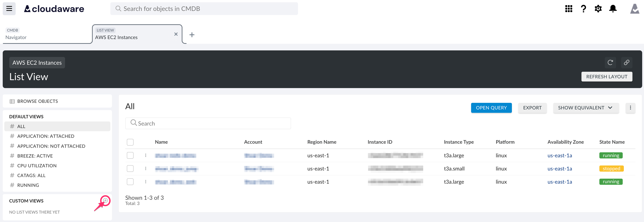Open the help question mark icon
The height and width of the screenshot is (222, 644).
[583, 9]
